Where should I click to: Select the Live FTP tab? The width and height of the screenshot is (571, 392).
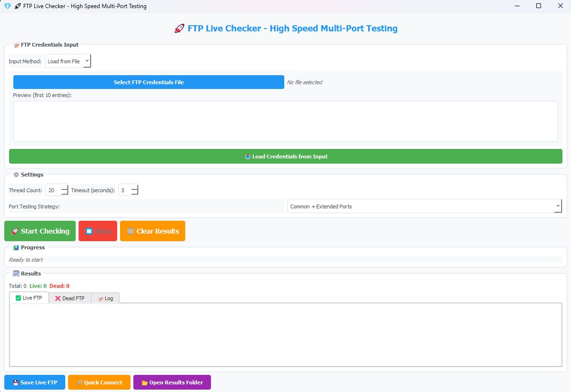[x=29, y=298]
